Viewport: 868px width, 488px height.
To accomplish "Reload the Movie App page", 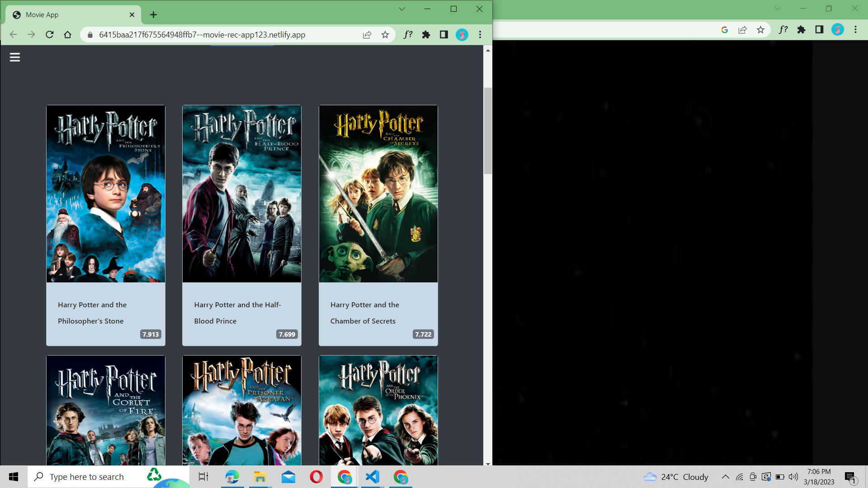I will [50, 35].
